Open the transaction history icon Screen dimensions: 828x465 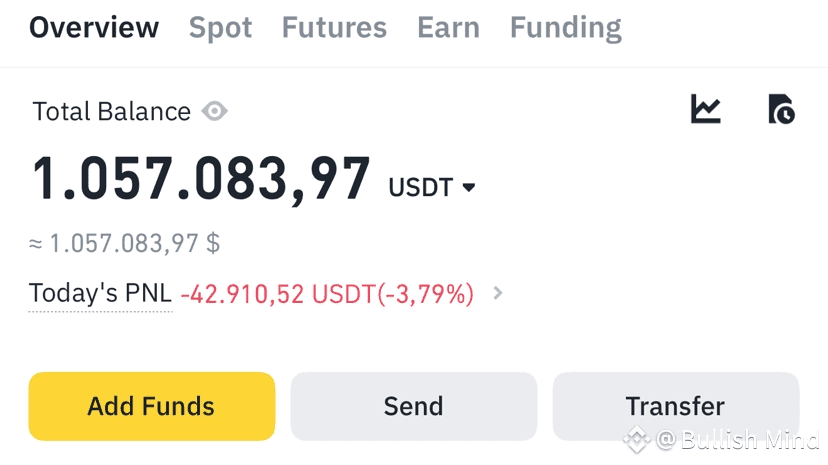(x=780, y=109)
